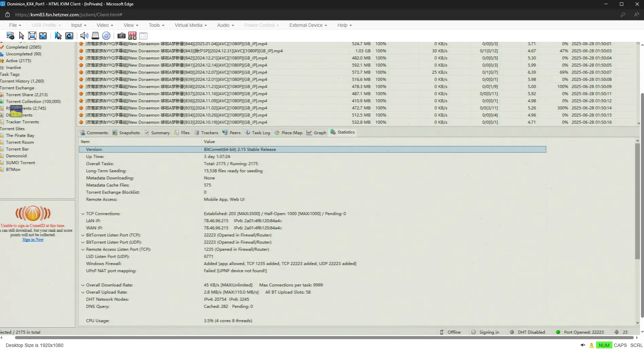Image resolution: width=644 pixels, height=349 pixels.
Task: Open the View dropdown menu
Action: coord(131,25)
